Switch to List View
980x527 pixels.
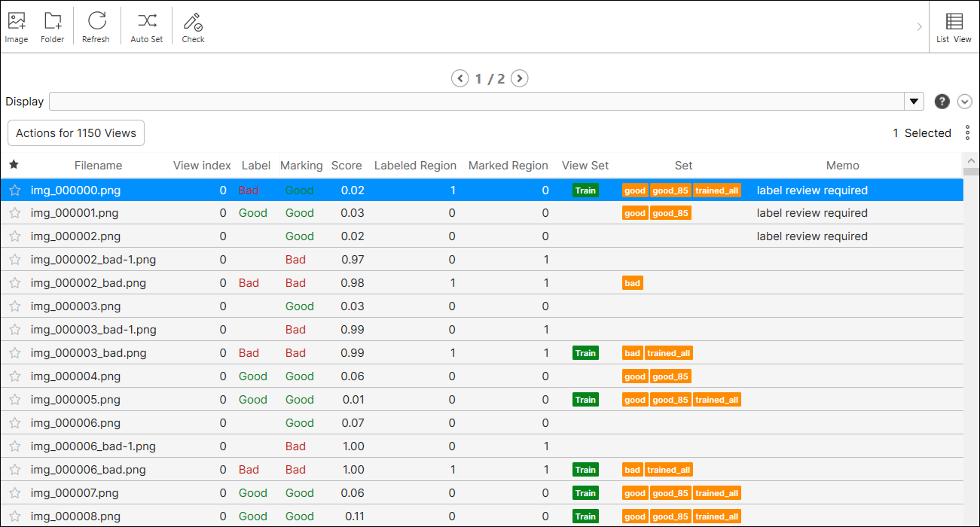954,23
